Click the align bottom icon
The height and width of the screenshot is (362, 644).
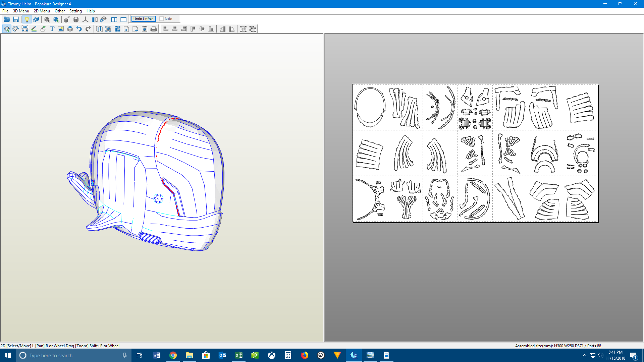(211, 29)
